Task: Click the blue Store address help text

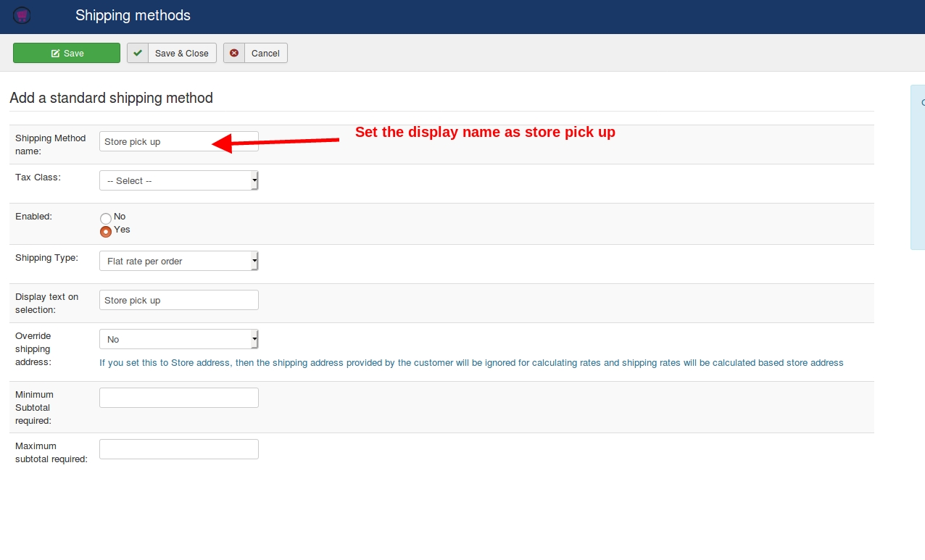Action: [471, 362]
